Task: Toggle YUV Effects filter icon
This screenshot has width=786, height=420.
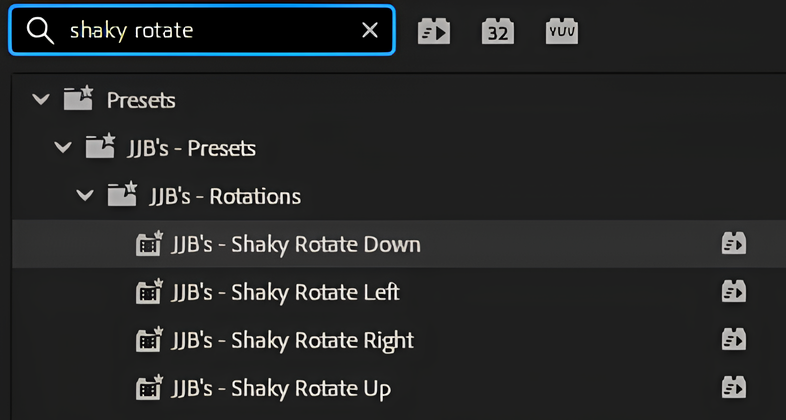Action: [x=562, y=31]
